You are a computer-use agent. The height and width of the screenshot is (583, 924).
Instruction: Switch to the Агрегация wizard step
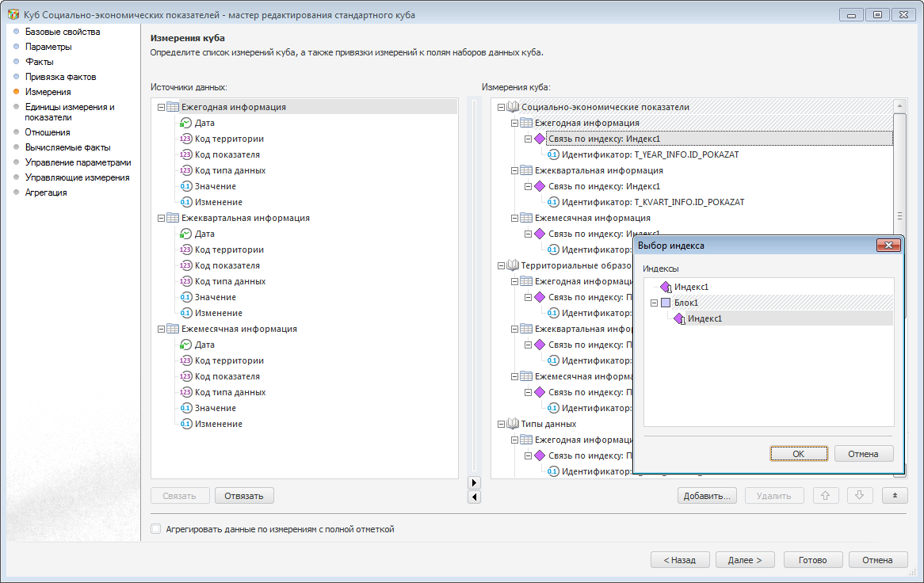[46, 192]
